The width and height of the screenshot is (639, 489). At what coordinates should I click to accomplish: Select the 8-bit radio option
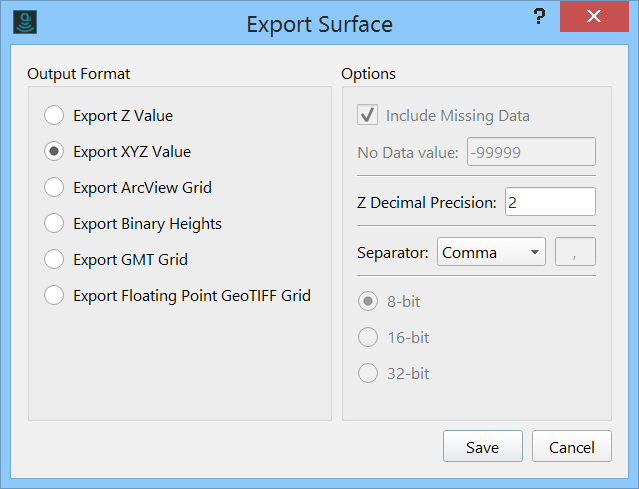[x=368, y=301]
